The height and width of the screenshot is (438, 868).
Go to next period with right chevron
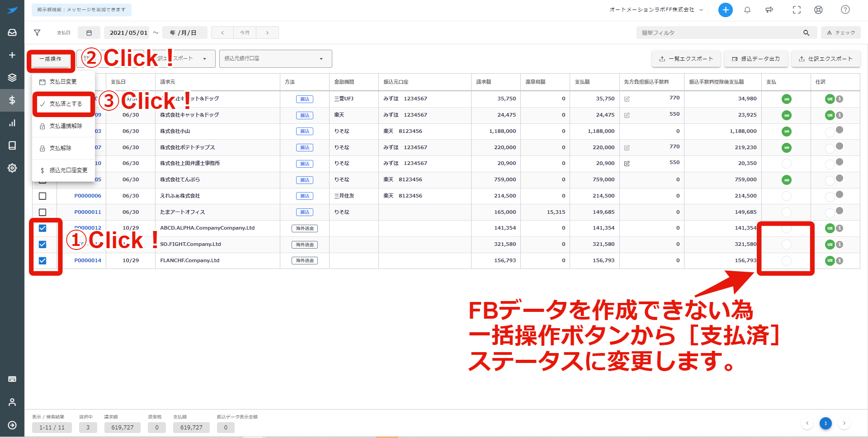[x=267, y=33]
